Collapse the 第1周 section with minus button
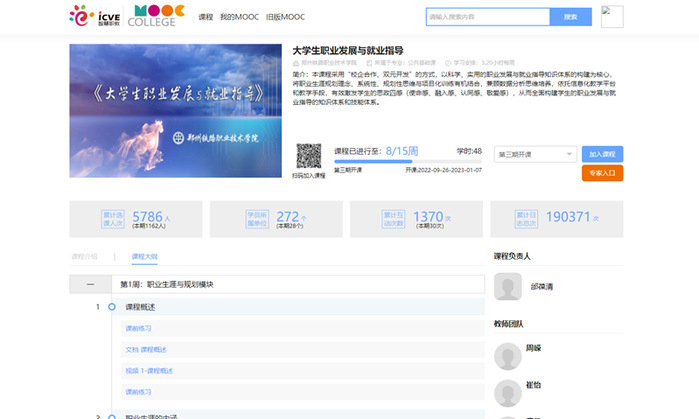This screenshot has height=419, width=699. 90,284
